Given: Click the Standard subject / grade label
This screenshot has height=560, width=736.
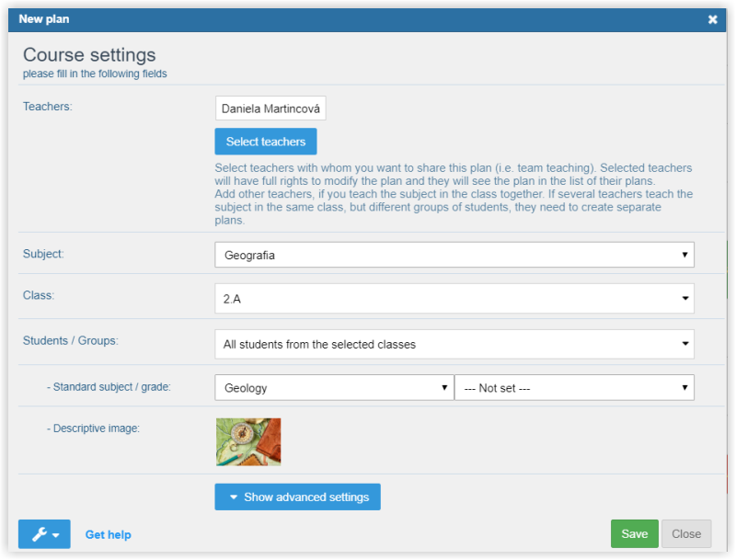Looking at the screenshot, I should click(x=109, y=387).
